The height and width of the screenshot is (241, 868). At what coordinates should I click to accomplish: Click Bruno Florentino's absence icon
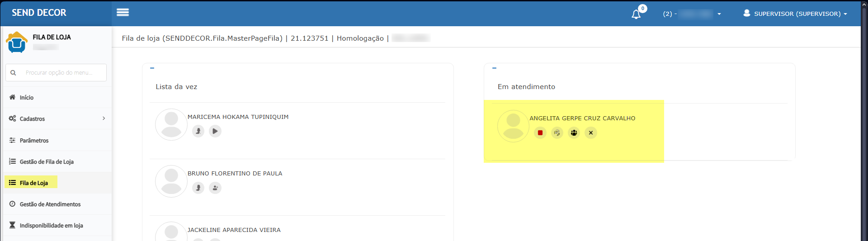coord(198,188)
